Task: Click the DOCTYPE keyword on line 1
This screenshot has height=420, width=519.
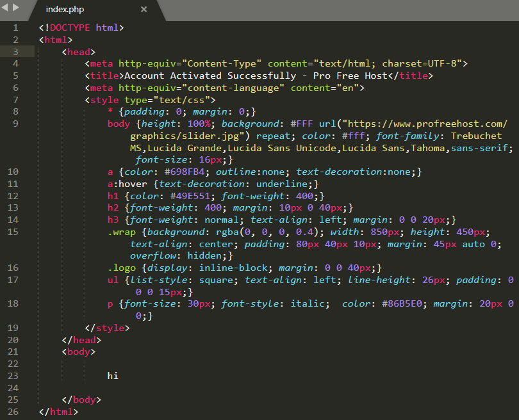Action: coord(70,28)
